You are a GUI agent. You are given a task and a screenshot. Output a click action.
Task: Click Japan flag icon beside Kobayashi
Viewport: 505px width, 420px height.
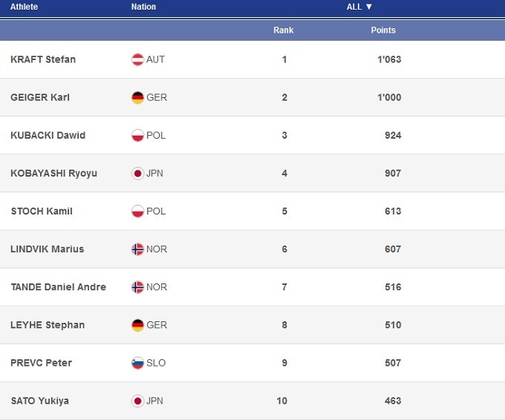(137, 173)
